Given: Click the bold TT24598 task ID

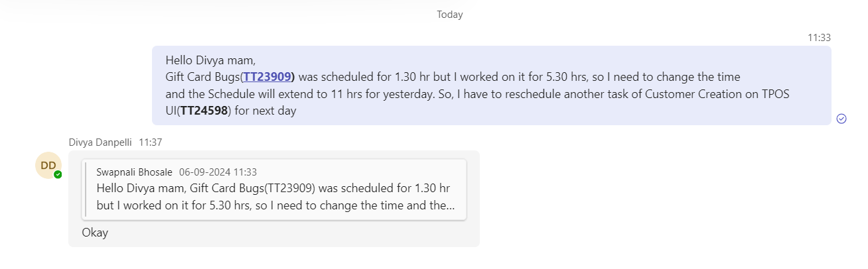Looking at the screenshot, I should [x=205, y=111].
